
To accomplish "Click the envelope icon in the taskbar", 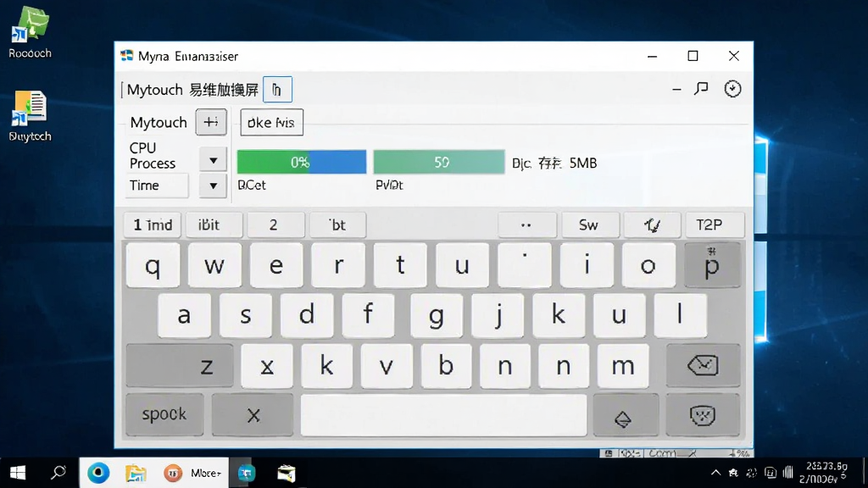I will coord(287,474).
